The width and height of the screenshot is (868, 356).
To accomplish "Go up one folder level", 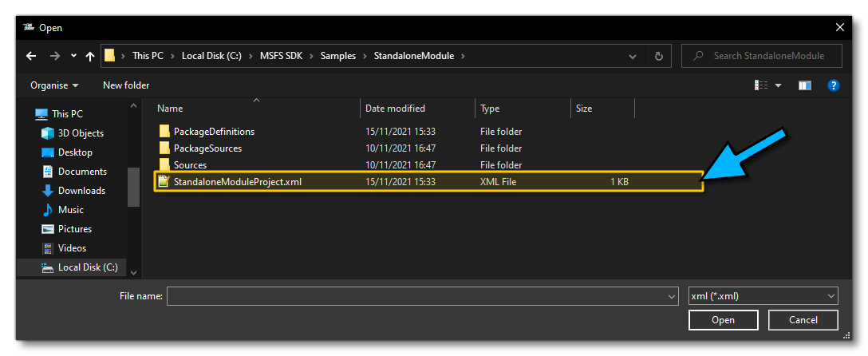I will pos(90,56).
